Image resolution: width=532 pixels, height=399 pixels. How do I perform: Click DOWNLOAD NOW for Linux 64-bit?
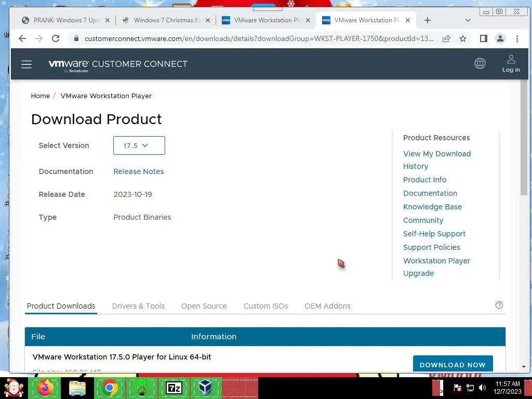point(453,364)
